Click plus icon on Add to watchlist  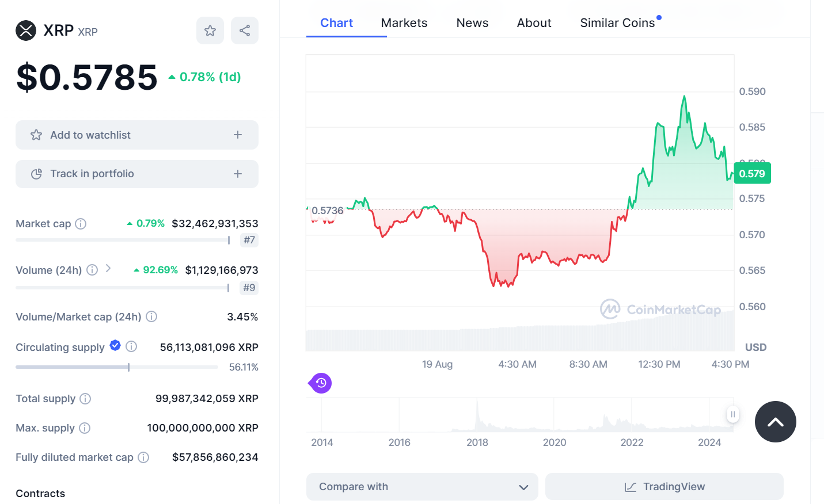[238, 135]
